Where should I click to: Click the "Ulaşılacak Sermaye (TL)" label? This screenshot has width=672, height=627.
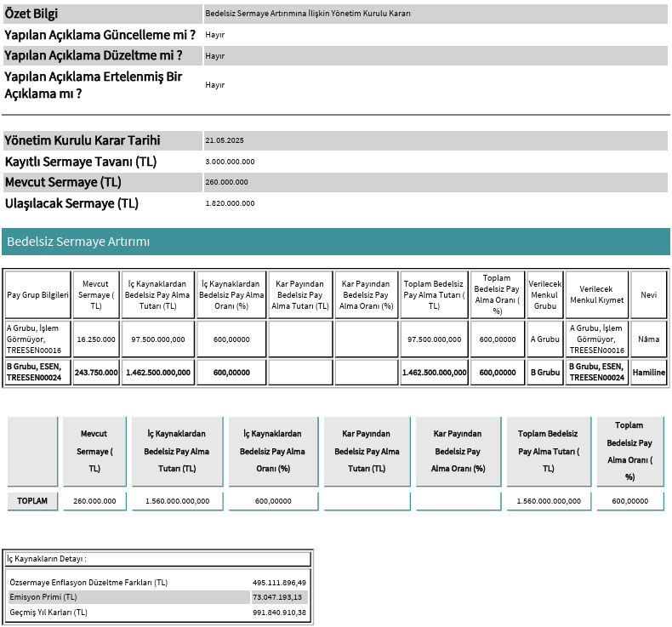pyautogui.click(x=71, y=203)
